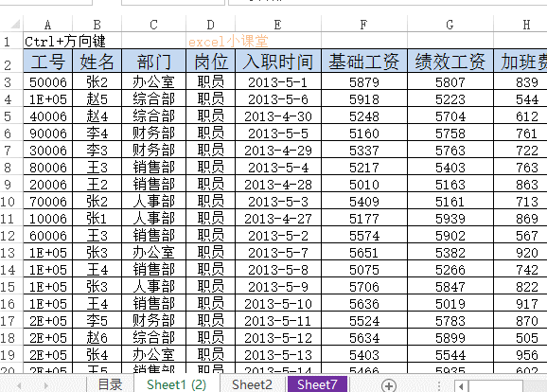This screenshot has width=547, height=392.
Task: Select column E header
Action: (x=278, y=25)
